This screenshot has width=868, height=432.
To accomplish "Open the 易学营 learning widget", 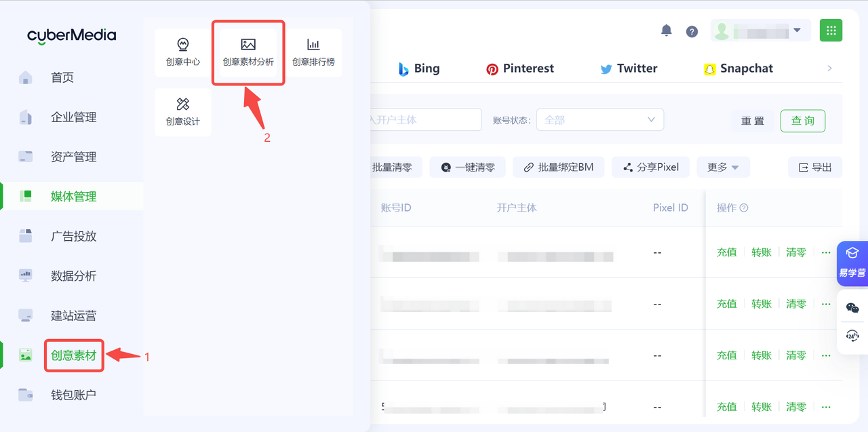I will [x=852, y=263].
